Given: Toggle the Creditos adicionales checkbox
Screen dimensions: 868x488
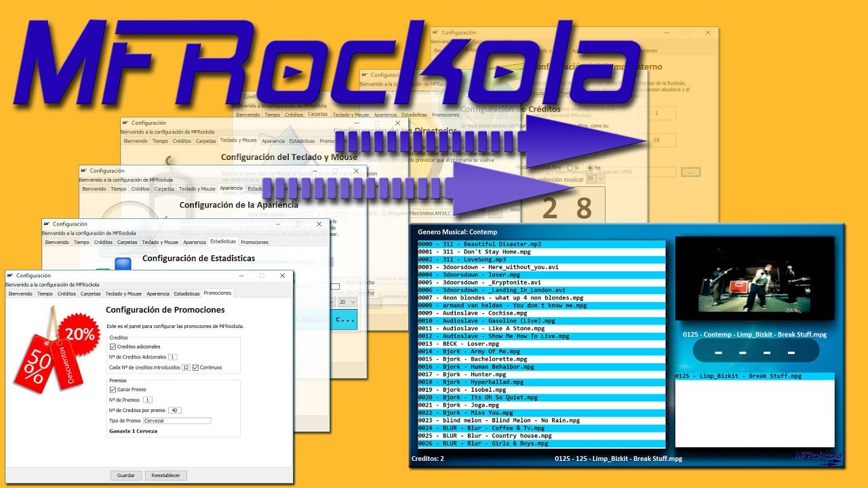Looking at the screenshot, I should (x=113, y=346).
